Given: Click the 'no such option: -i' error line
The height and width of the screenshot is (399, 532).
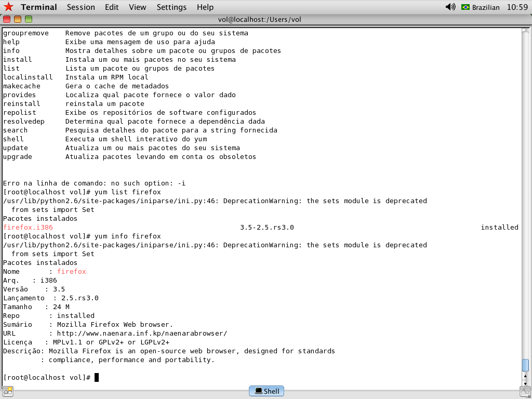Looking at the screenshot, I should (x=95, y=183).
